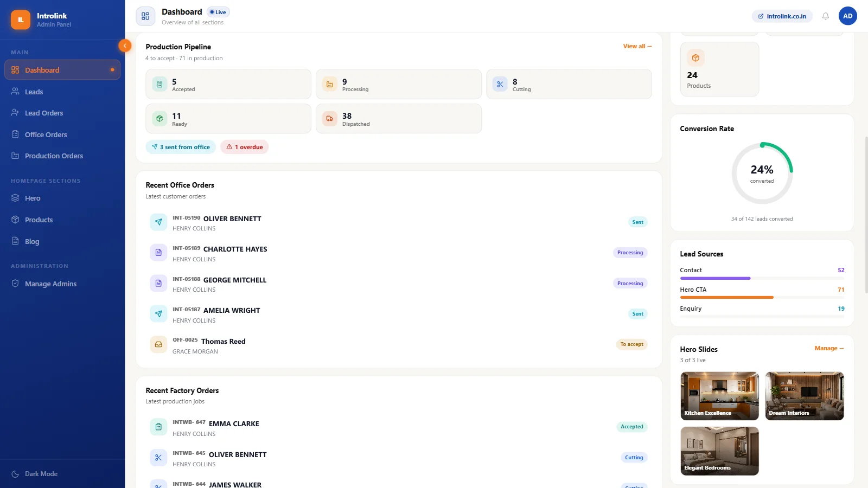This screenshot has height=488, width=868.
Task: Click the notification bell icon
Action: [x=825, y=16]
